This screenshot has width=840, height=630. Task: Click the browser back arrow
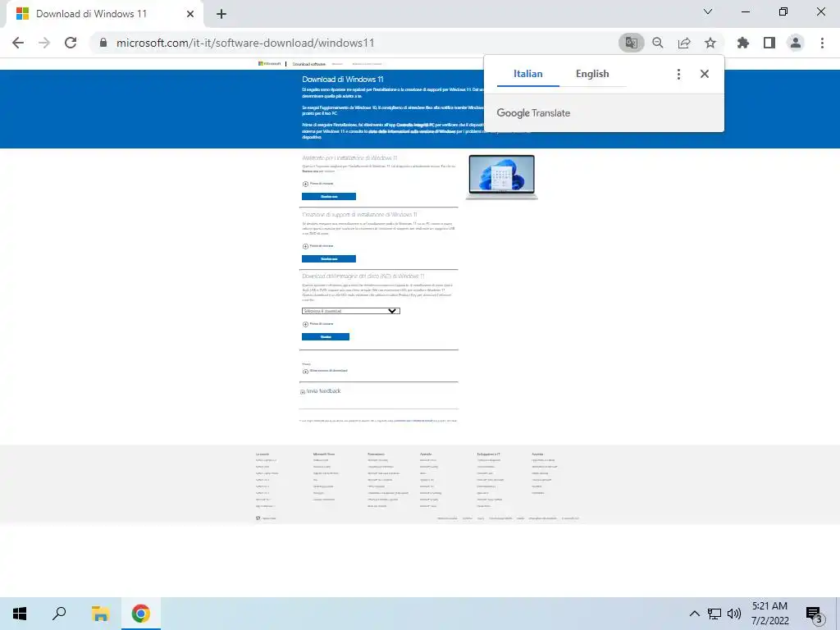18,43
